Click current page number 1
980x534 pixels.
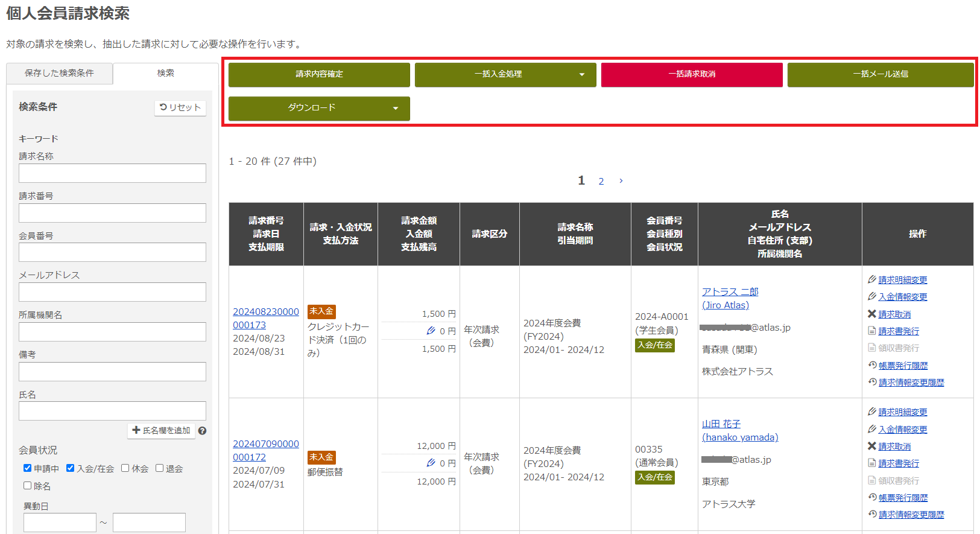[x=581, y=180]
